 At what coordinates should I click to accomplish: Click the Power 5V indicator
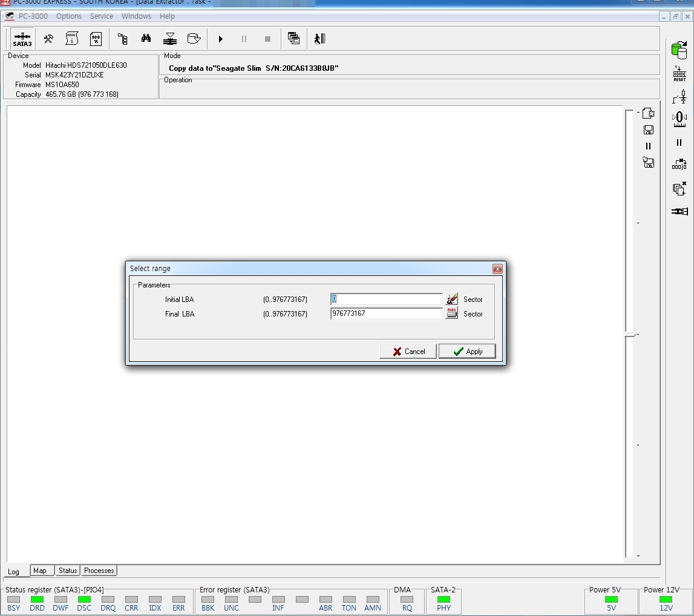click(611, 599)
